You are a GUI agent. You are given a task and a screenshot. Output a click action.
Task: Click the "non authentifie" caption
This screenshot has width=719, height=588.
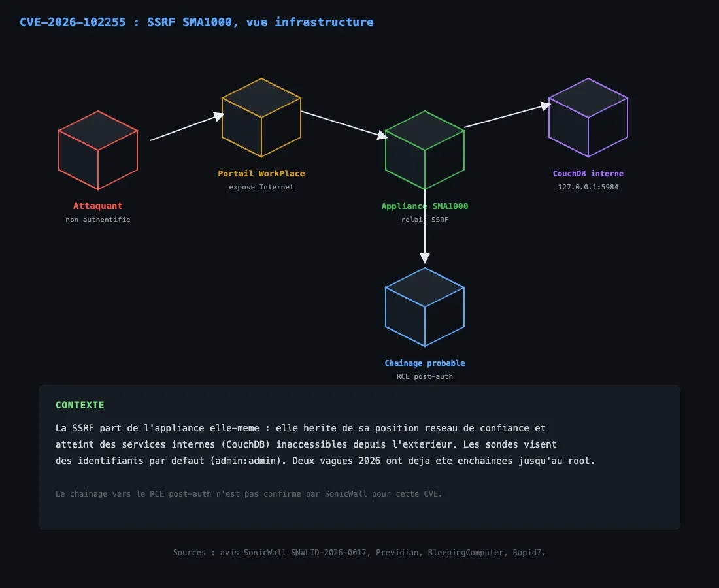pyautogui.click(x=98, y=220)
